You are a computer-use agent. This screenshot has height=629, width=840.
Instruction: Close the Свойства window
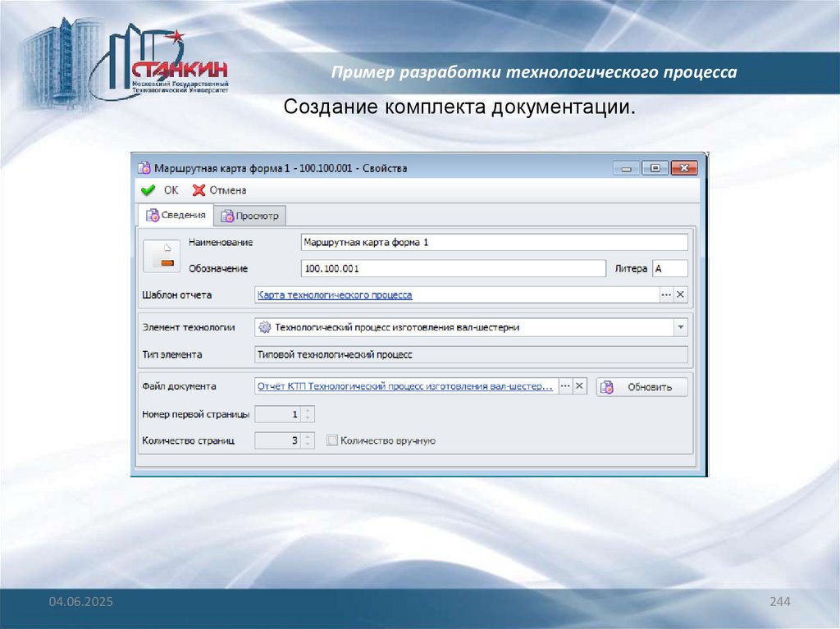(683, 168)
